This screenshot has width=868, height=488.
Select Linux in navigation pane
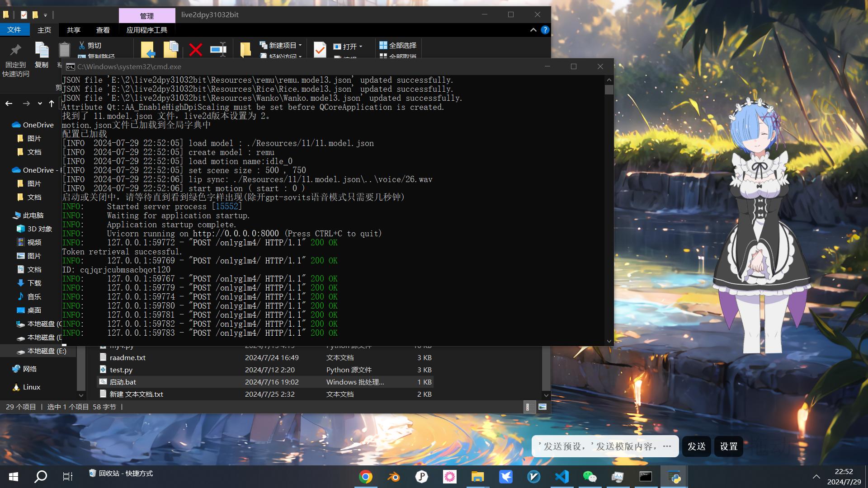[x=26, y=387]
